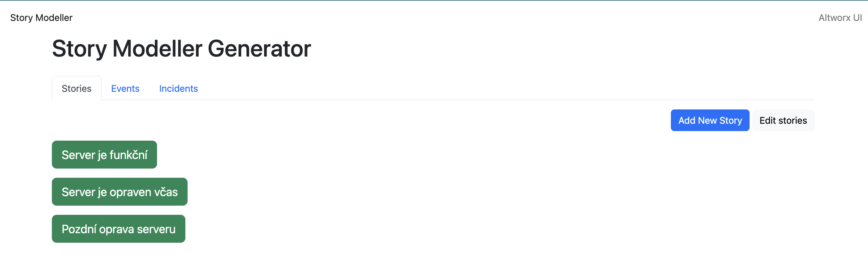The image size is (868, 271).
Task: Return home via the Story Modeller navbar title
Action: pyautogui.click(x=41, y=18)
